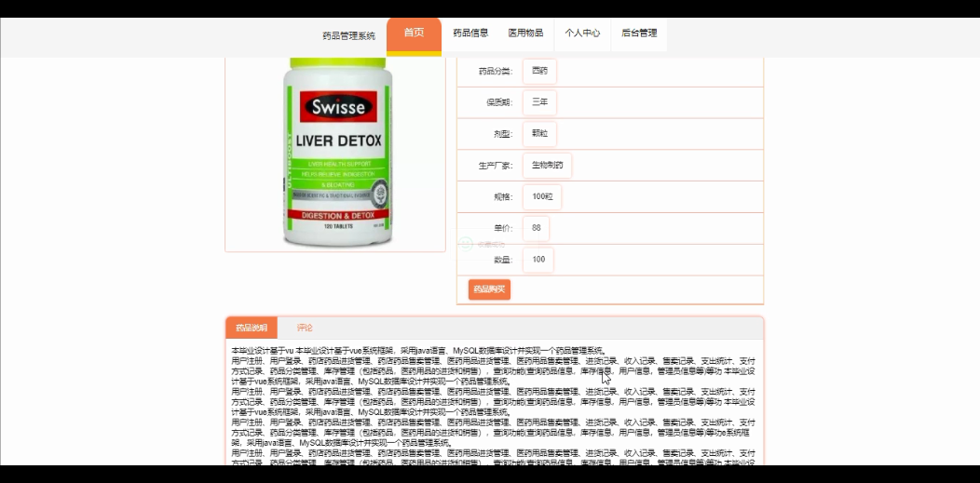Click the 单价 value 88
The image size is (980, 483).
click(537, 228)
